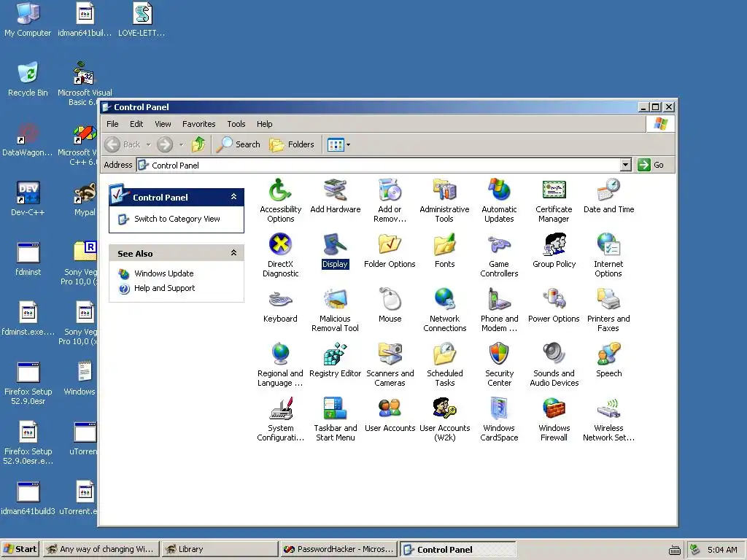Select the Keyboard icon
The height and width of the screenshot is (560, 747).
pyautogui.click(x=280, y=299)
